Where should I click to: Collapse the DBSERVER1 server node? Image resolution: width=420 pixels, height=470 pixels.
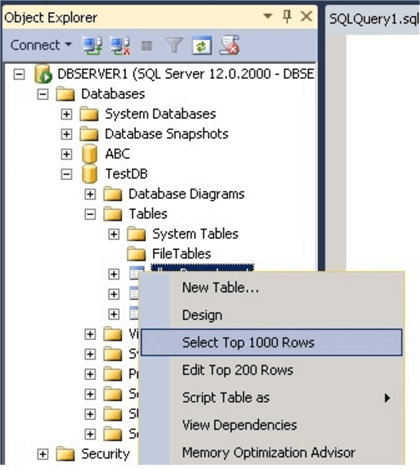click(x=19, y=74)
